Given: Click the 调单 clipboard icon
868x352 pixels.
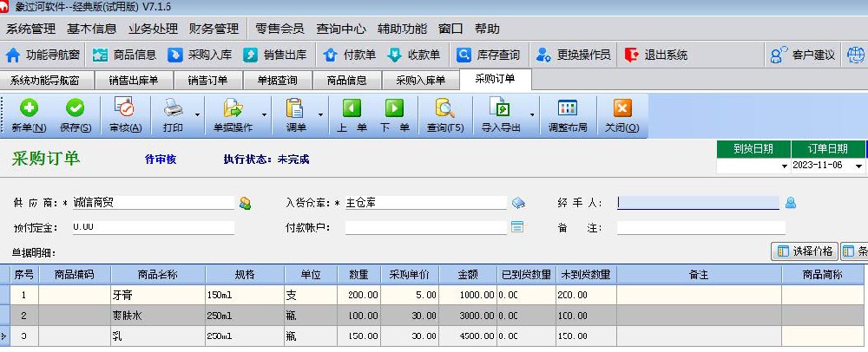Looking at the screenshot, I should coord(296,108).
